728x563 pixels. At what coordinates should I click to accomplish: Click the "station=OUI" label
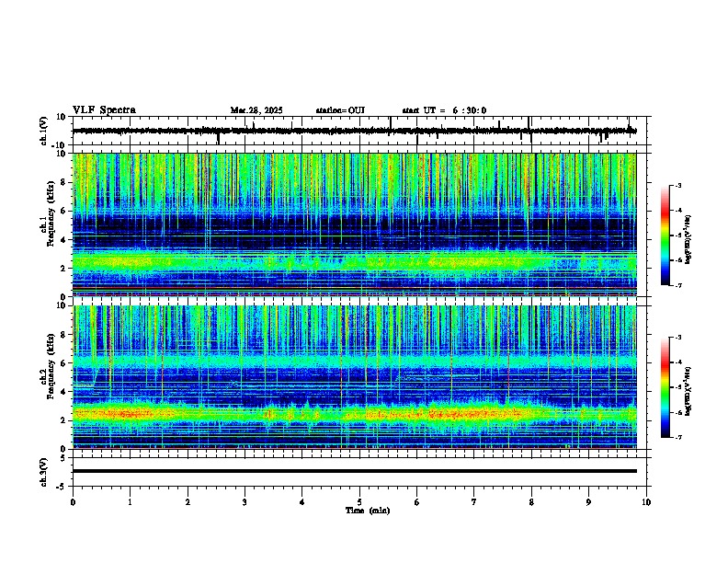click(x=340, y=110)
